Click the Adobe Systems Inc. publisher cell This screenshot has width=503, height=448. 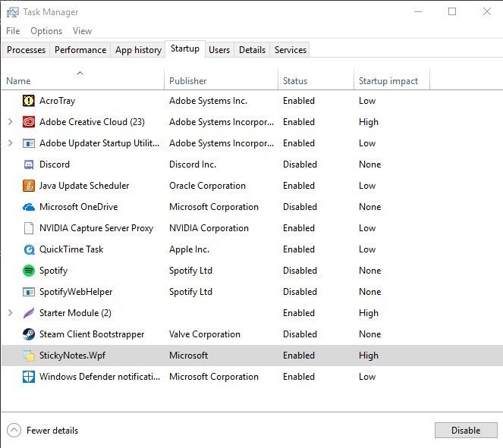[x=208, y=101]
